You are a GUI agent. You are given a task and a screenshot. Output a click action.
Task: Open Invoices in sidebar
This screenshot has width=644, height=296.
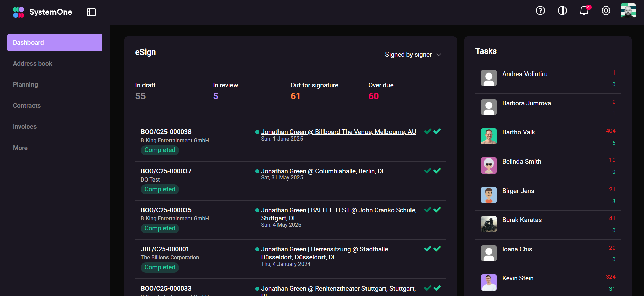pyautogui.click(x=25, y=127)
